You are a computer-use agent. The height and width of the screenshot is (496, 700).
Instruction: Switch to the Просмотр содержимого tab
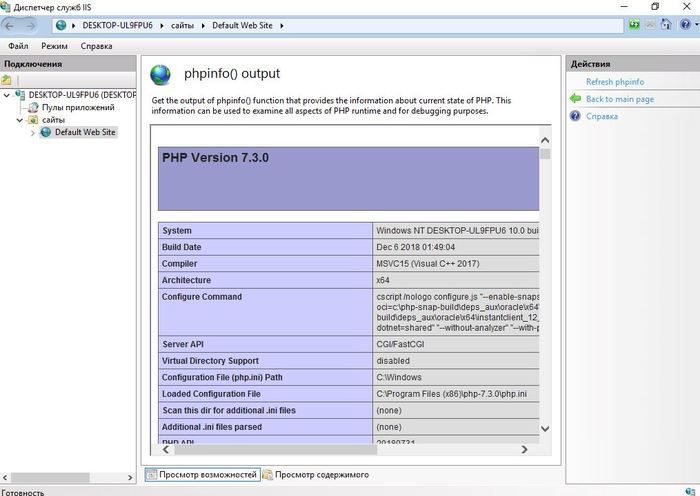pyautogui.click(x=321, y=474)
